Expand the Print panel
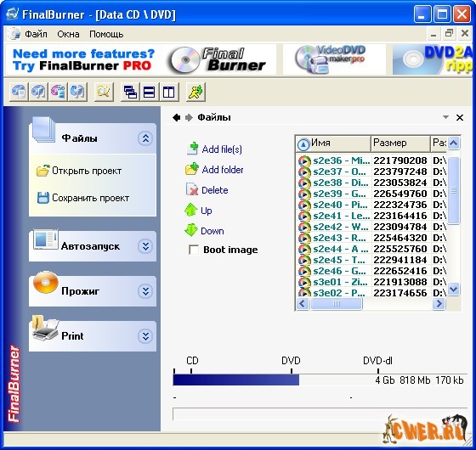476x450 pixels. tap(145, 336)
